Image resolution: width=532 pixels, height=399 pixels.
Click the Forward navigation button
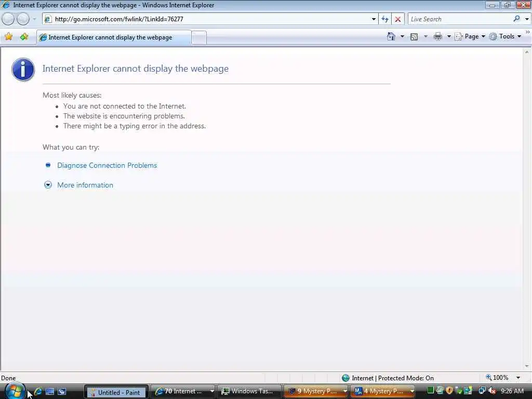tap(23, 19)
